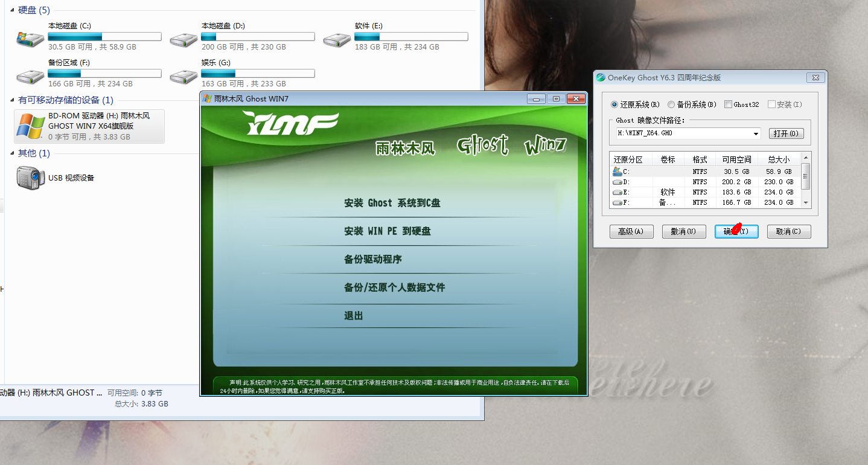
Task: Select C: partition icon in OneKey Ghost list
Action: (617, 172)
